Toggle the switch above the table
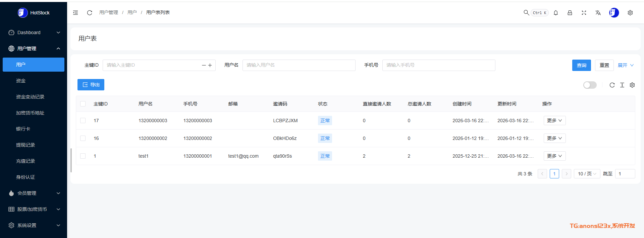The height and width of the screenshot is (238, 644). click(x=590, y=85)
